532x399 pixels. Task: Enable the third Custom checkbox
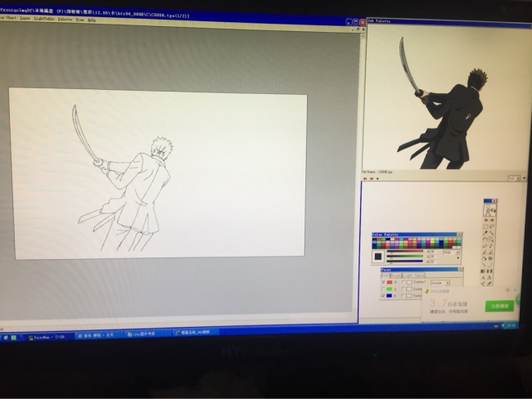click(403, 296)
